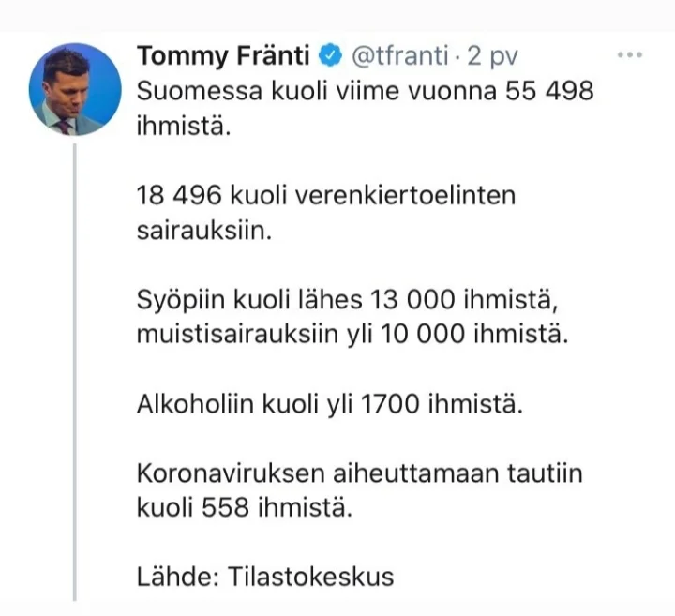Click the display name Tommy Fränti
Screen dimensions: 675x616
(x=223, y=57)
